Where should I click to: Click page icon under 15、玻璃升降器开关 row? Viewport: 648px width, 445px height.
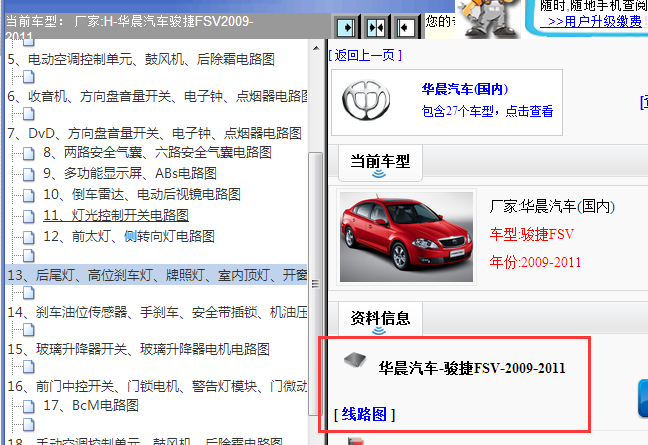tap(29, 366)
